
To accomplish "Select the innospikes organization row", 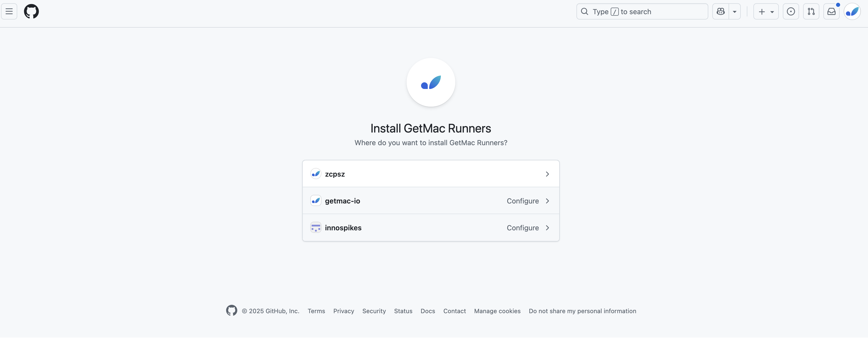I will click(x=343, y=228).
